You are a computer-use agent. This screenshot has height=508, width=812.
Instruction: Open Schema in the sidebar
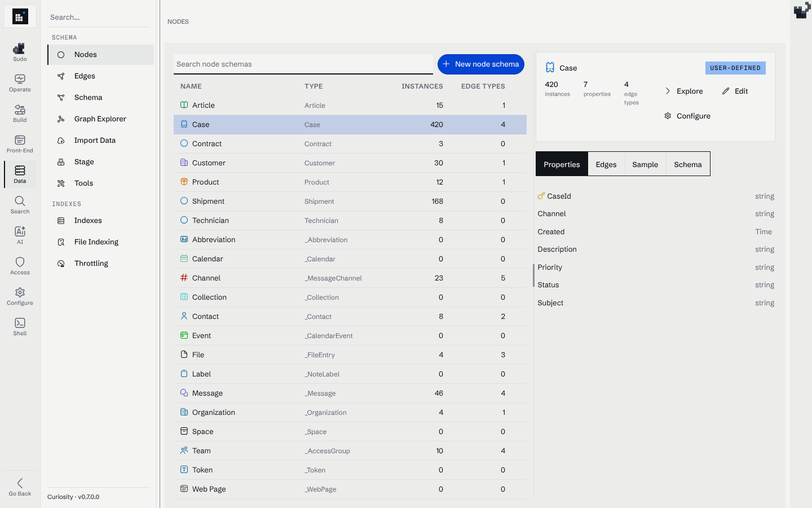pos(100,98)
